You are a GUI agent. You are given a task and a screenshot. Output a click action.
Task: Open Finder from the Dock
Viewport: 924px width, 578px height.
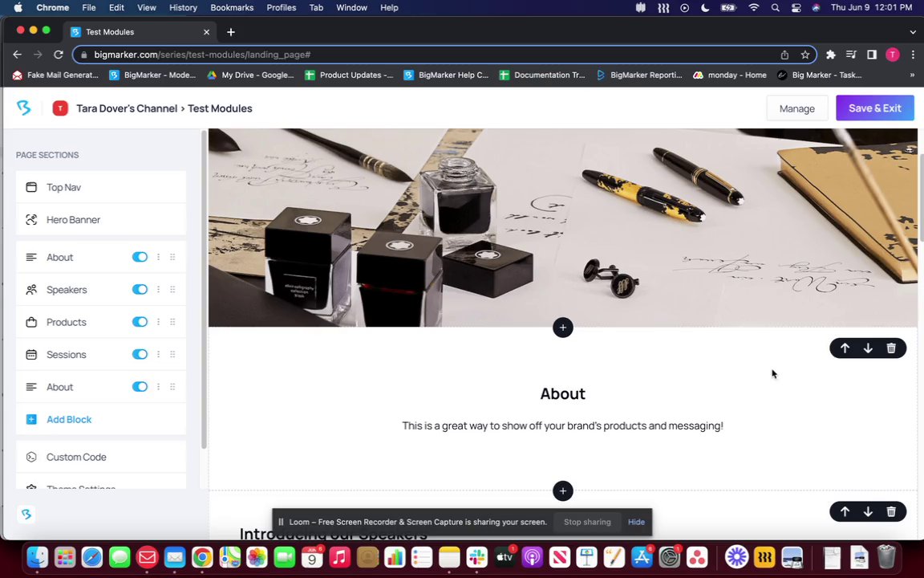click(38, 557)
